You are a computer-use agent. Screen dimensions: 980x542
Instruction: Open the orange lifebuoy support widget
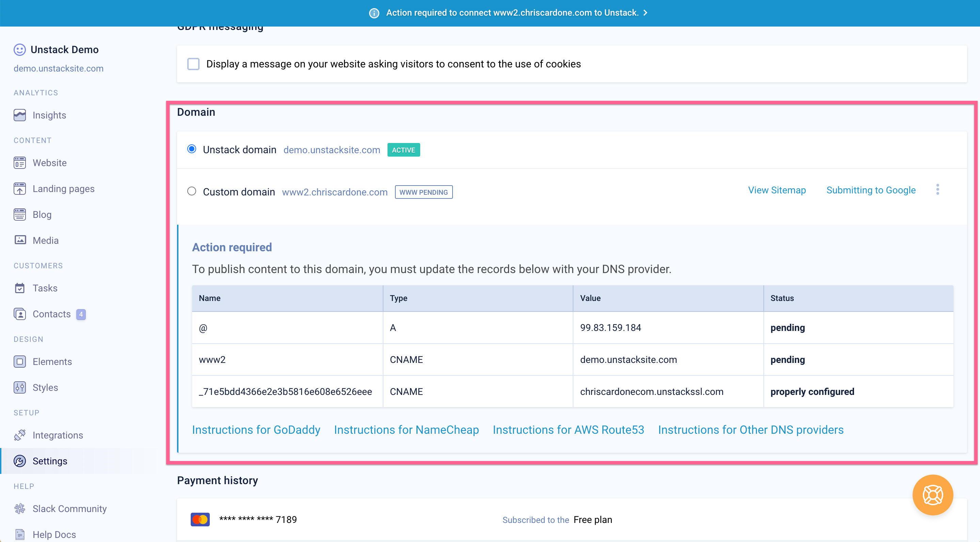(933, 495)
